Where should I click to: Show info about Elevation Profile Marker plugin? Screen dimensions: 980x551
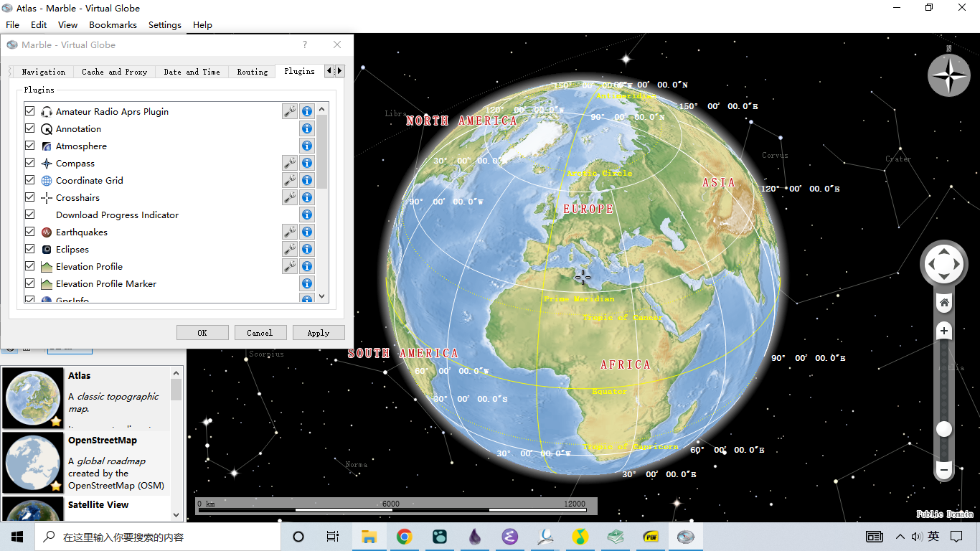click(x=307, y=283)
